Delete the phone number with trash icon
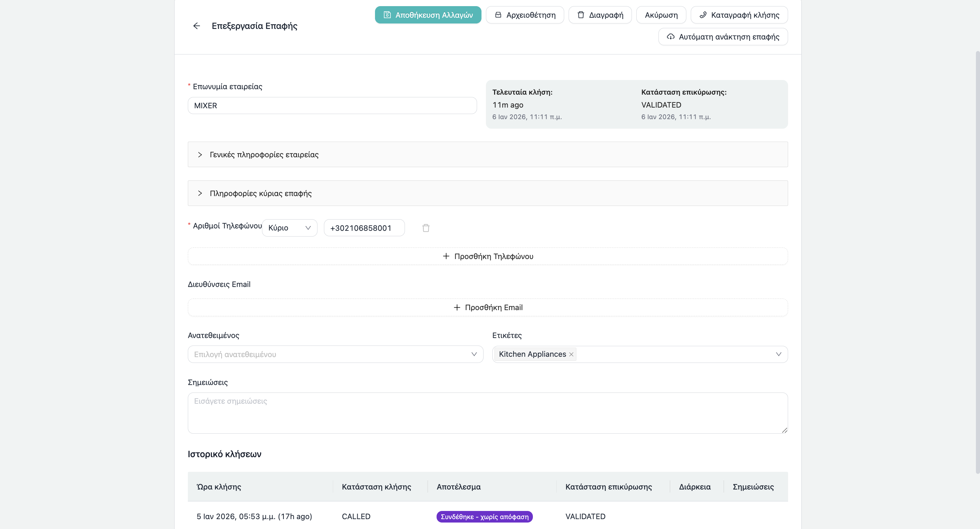 pyautogui.click(x=426, y=228)
